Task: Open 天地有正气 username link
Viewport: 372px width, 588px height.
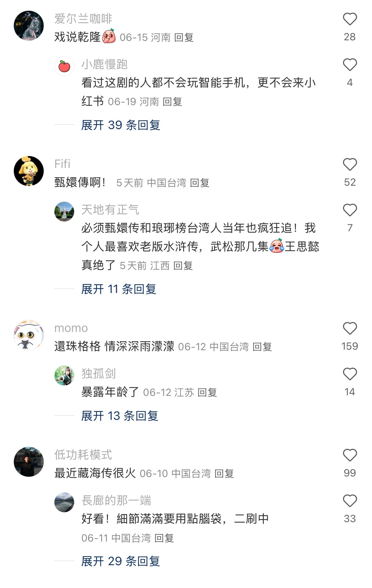Action: 110,210
